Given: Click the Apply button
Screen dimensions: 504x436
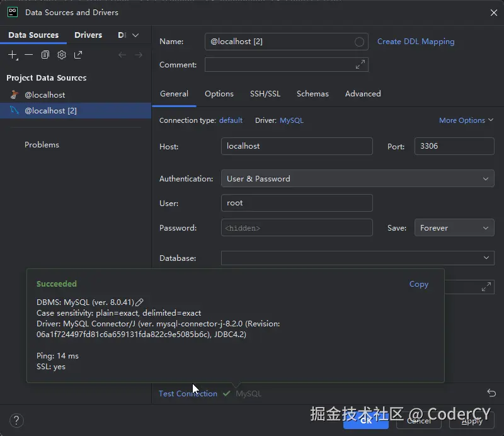Looking at the screenshot, I should 471,421.
